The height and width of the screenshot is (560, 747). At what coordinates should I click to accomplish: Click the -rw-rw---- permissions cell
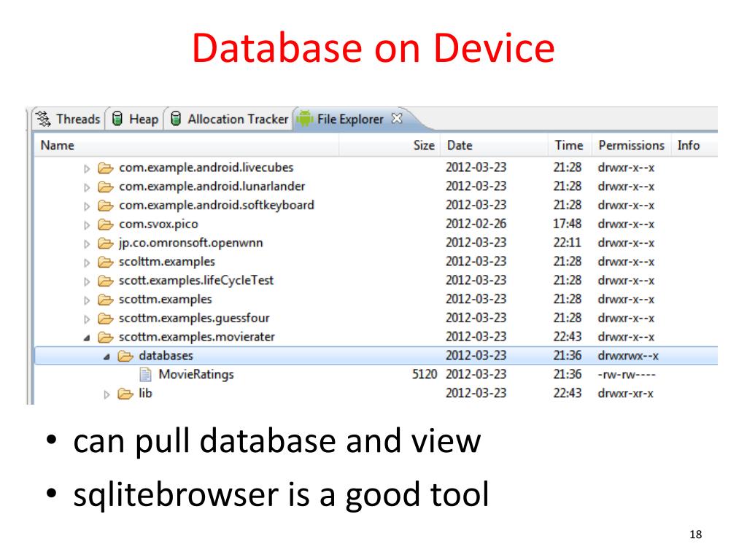(x=627, y=375)
